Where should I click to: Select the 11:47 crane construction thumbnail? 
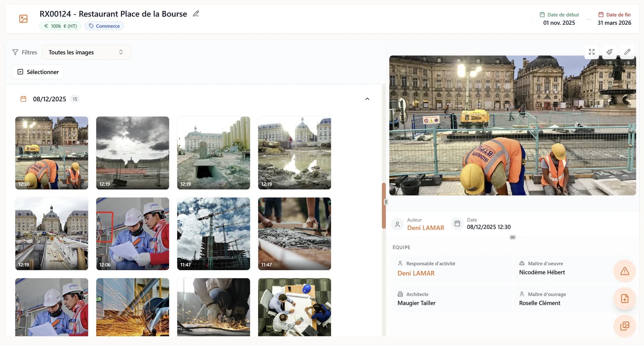(213, 234)
